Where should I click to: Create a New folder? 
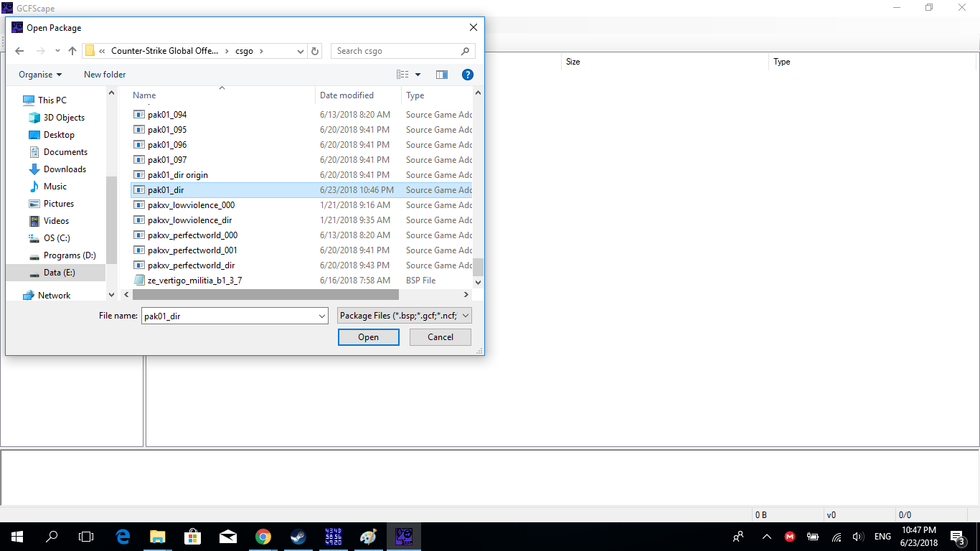coord(105,75)
